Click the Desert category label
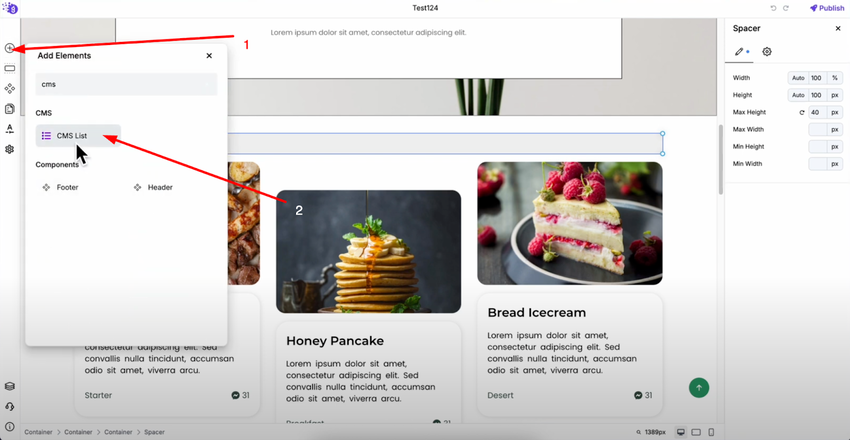The image size is (850, 440). coord(500,395)
